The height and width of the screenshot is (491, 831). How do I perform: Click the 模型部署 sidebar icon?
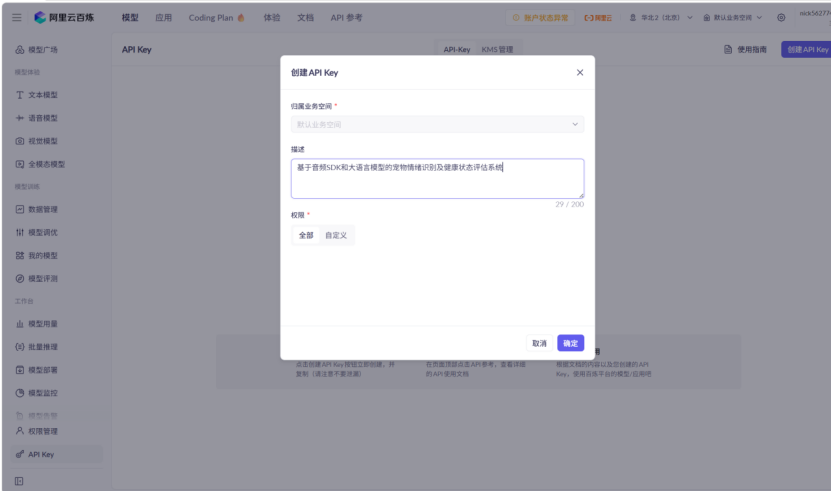click(x=20, y=370)
